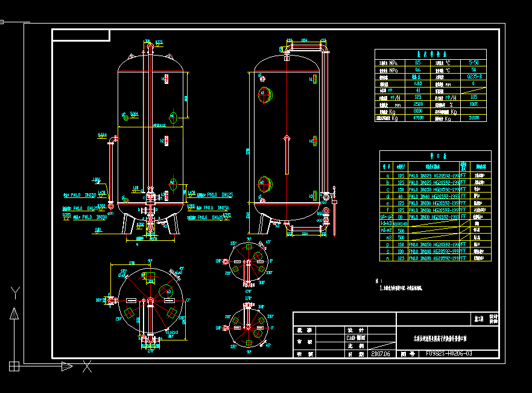Screen dimensions: 532x393
Task: Click the UCS origin square icon
Action: [14, 366]
